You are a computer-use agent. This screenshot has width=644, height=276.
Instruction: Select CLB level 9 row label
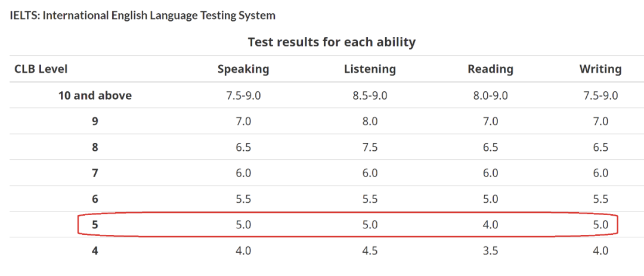(x=95, y=122)
